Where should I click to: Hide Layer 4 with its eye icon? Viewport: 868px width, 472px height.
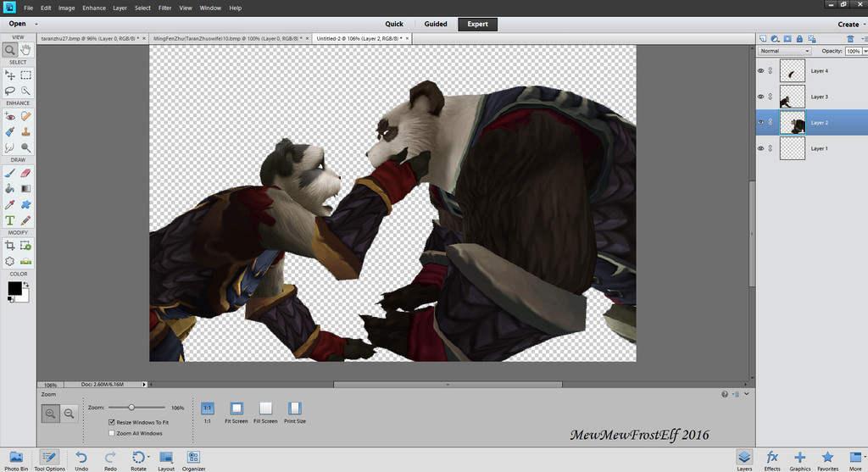(x=761, y=71)
